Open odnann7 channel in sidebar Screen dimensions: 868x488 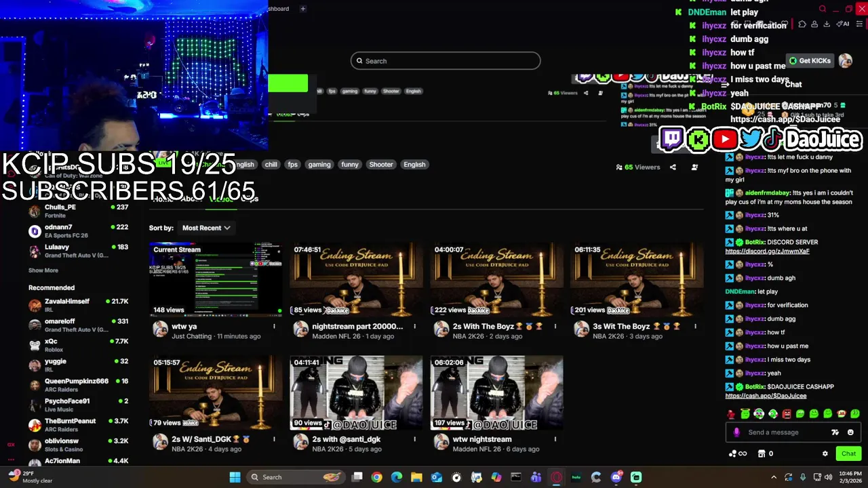[x=78, y=231]
